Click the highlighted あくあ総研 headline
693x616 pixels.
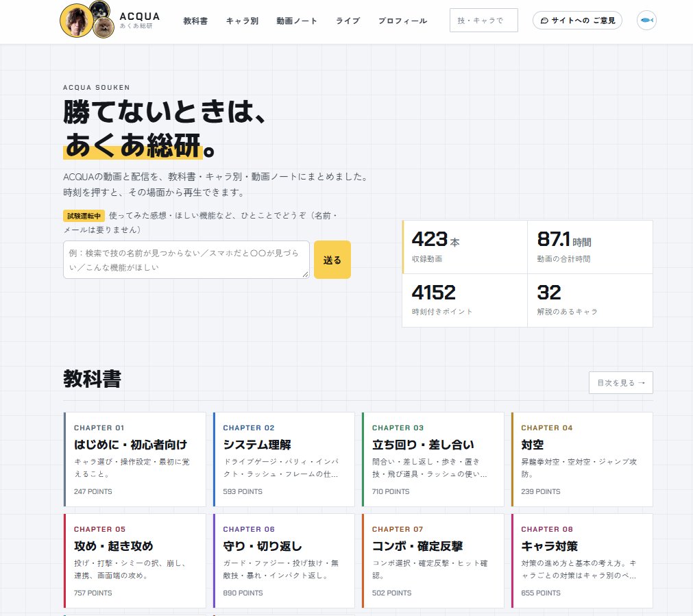click(x=133, y=145)
